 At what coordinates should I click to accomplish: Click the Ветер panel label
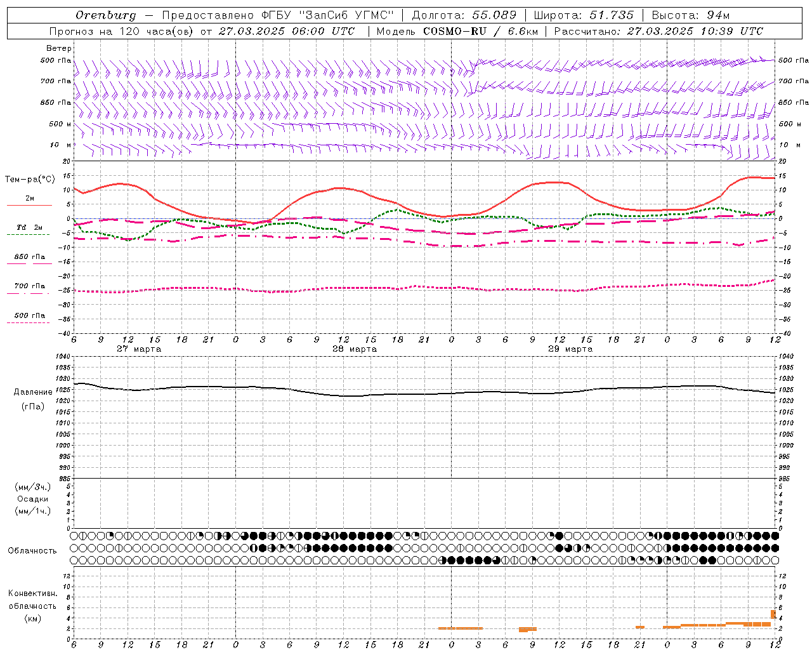[59, 48]
